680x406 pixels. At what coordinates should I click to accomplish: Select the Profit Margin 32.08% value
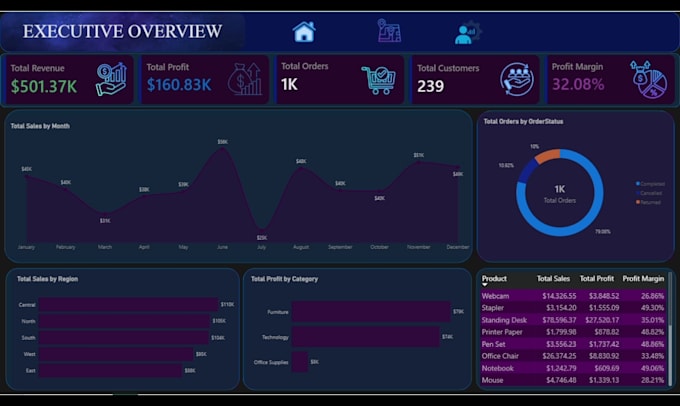(x=578, y=84)
